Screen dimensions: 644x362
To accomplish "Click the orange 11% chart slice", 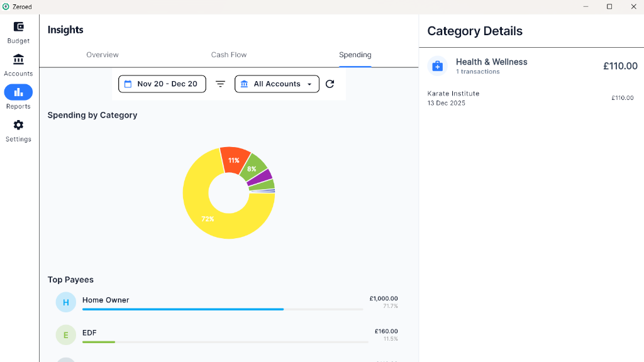I will pyautogui.click(x=235, y=160).
